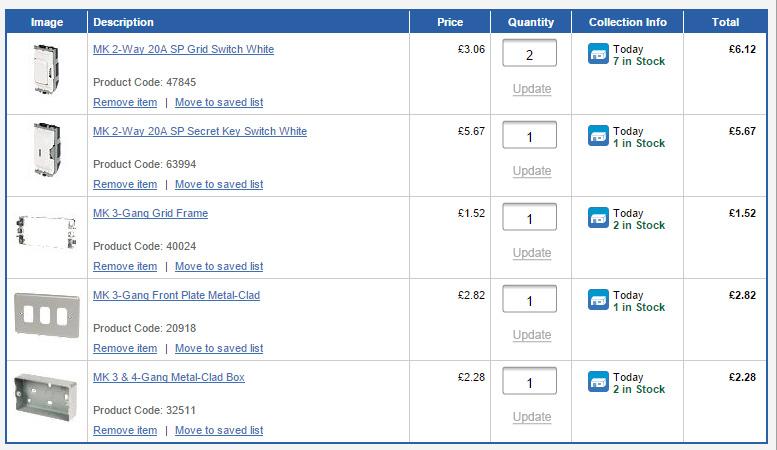Click collection icon for Secret Key Switch
Screen dimensions: 777x450
[598, 136]
